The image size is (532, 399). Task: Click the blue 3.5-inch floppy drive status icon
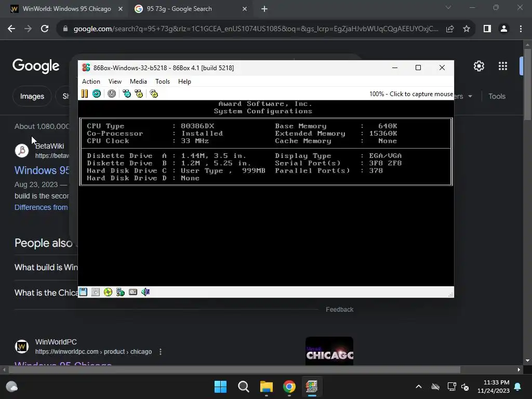click(83, 292)
